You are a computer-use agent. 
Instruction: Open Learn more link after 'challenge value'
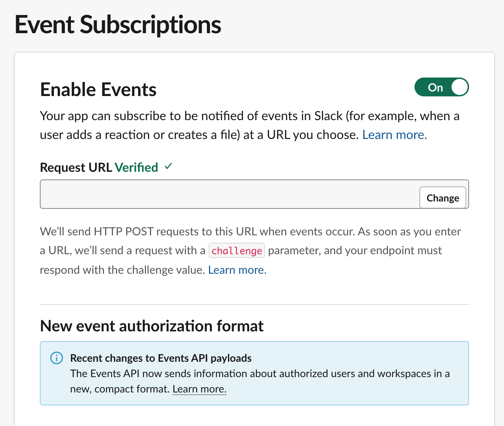coord(237,270)
